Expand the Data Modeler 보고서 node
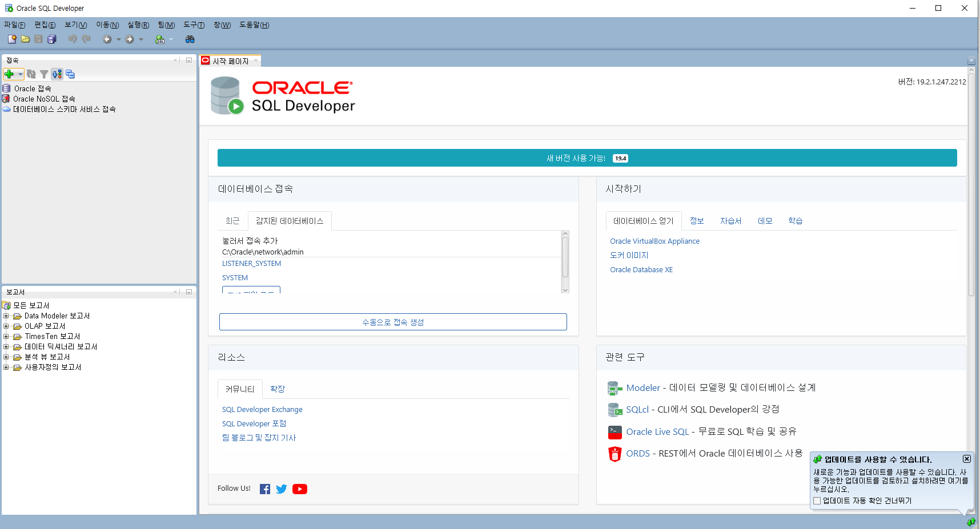The height and width of the screenshot is (529, 980). point(6,316)
